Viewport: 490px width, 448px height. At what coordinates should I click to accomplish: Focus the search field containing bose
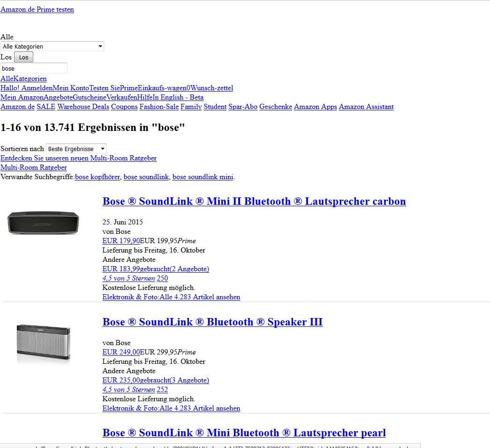pyautogui.click(x=34, y=68)
